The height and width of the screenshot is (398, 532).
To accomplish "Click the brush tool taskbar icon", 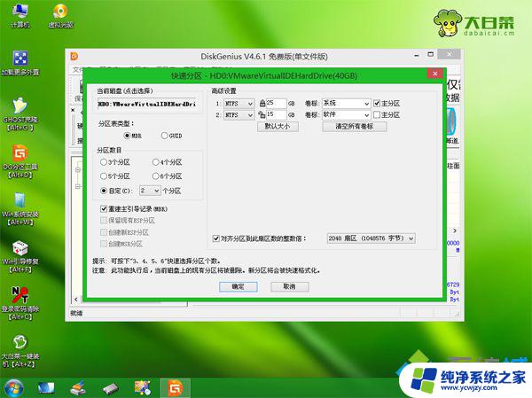I will coord(78,388).
